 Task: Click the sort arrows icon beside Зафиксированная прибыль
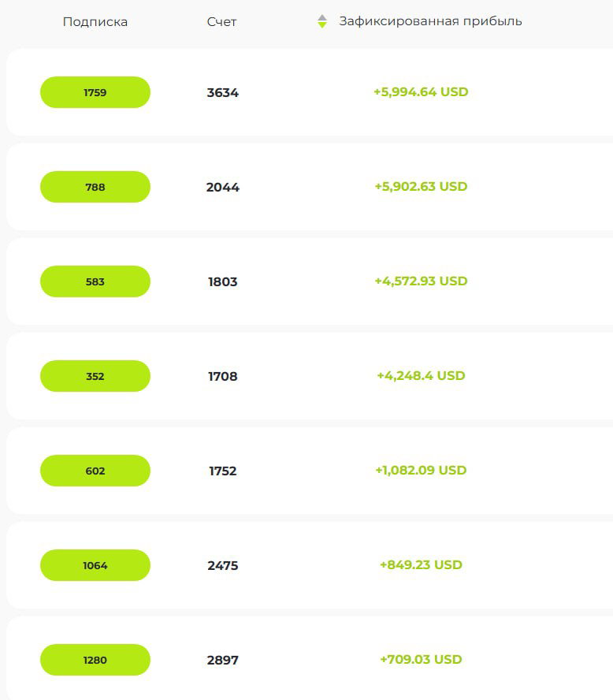(x=321, y=21)
